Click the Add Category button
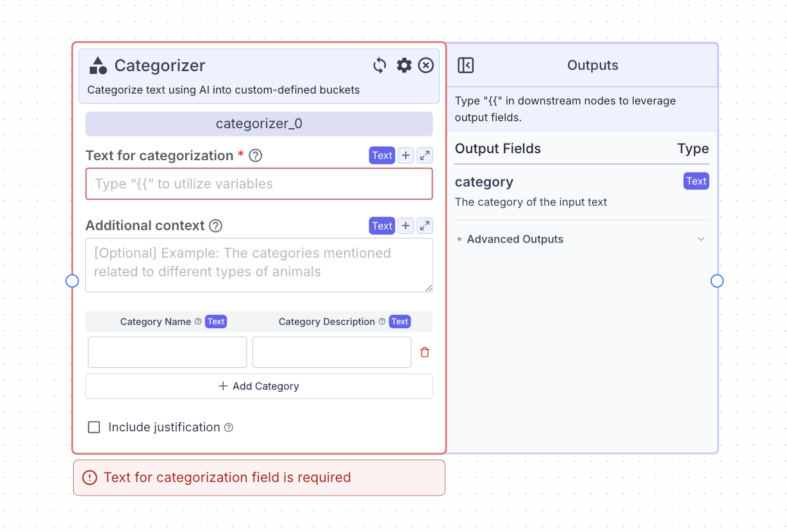The image size is (787, 532). point(259,387)
